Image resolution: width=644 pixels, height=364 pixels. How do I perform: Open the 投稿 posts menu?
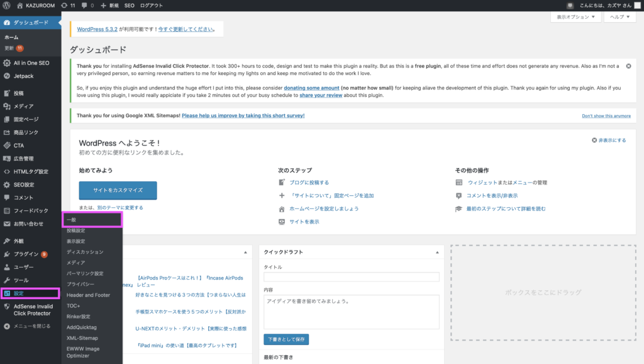point(31,93)
